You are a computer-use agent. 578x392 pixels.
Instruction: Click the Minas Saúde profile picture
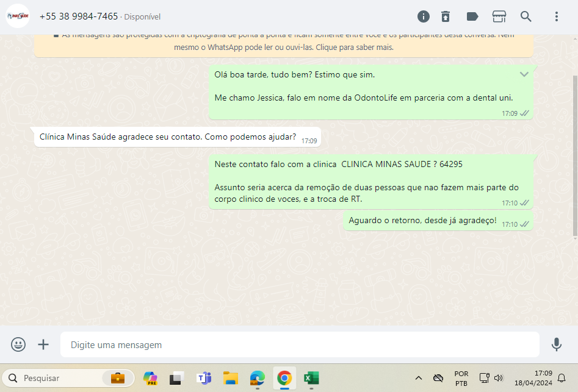tap(18, 16)
